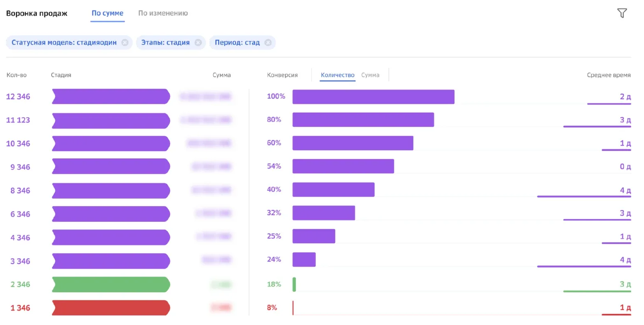Click the purple stage bar in the 12 346 row
This screenshot has width=644, height=325.
pyautogui.click(x=111, y=96)
